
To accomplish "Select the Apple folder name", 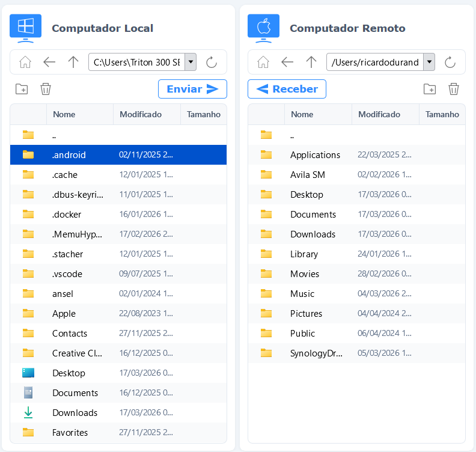I will pos(64,314).
